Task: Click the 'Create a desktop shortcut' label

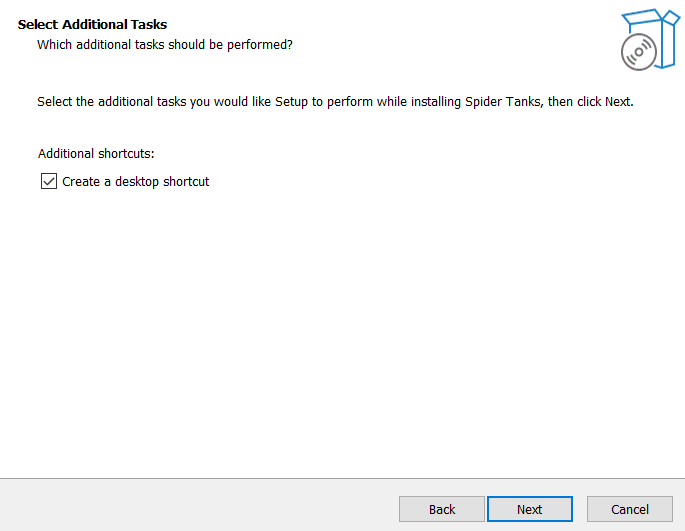Action: click(x=135, y=182)
